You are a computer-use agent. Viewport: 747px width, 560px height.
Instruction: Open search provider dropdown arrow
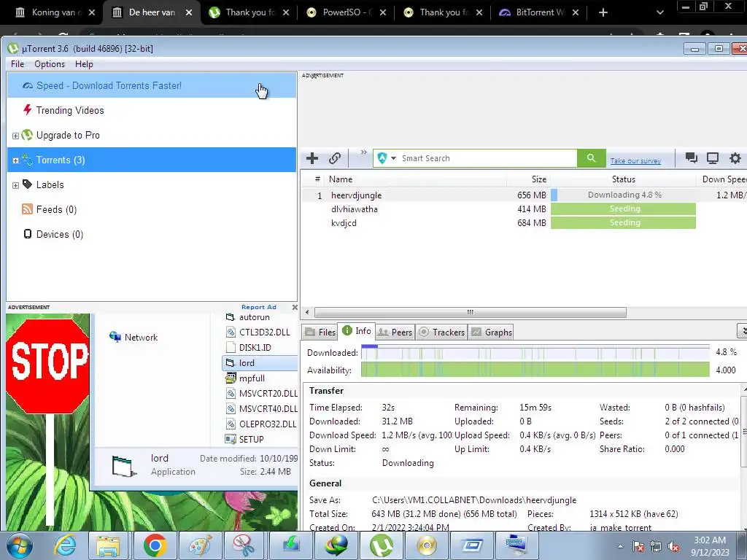tap(393, 158)
